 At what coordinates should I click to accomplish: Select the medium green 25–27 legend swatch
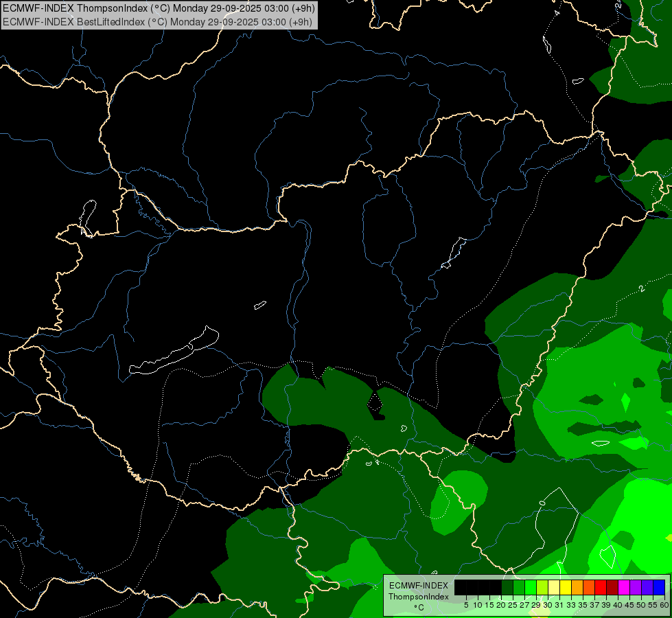point(519,587)
